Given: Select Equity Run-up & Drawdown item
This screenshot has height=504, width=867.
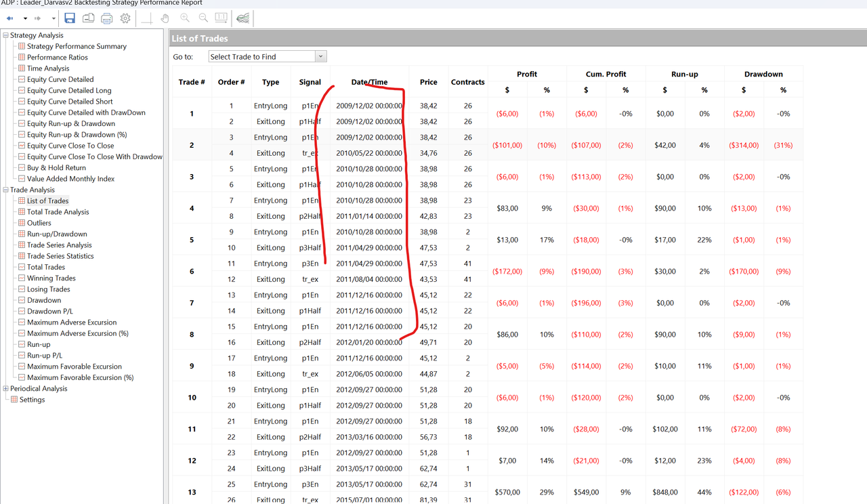Looking at the screenshot, I should (71, 123).
